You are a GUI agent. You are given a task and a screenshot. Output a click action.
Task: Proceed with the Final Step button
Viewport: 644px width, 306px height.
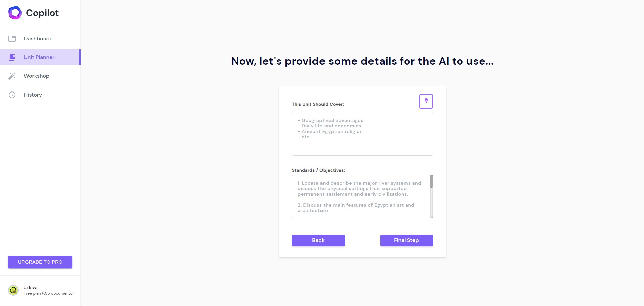click(406, 240)
